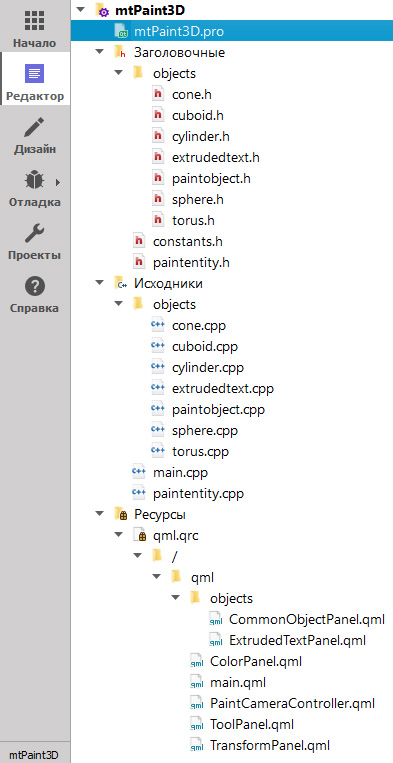
Task: Collapse the qml.qrc node
Action: pos(119,535)
